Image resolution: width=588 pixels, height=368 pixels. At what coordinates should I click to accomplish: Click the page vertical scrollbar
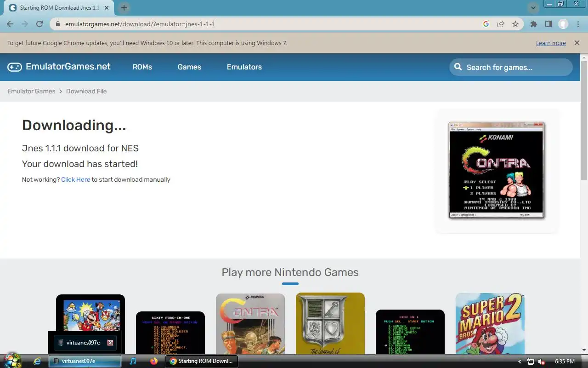[x=584, y=121]
